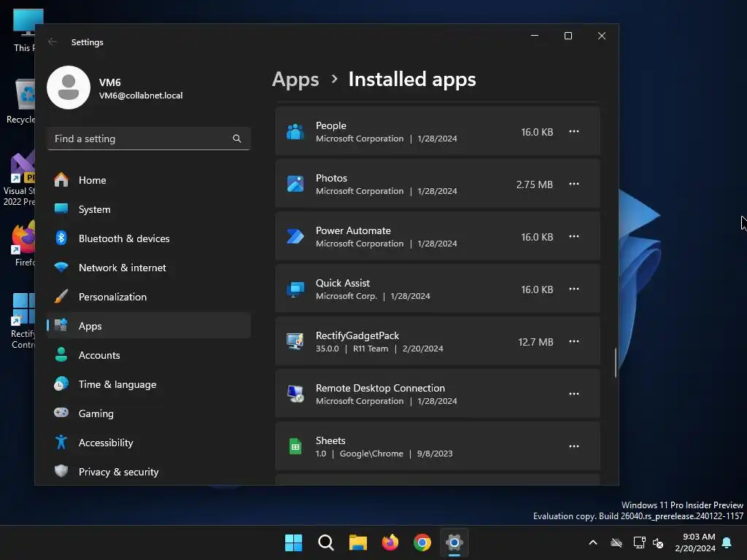Click the RectifyGadgetPack size 12.7 MB
Image resolution: width=747 pixels, height=560 pixels.
coord(535,342)
